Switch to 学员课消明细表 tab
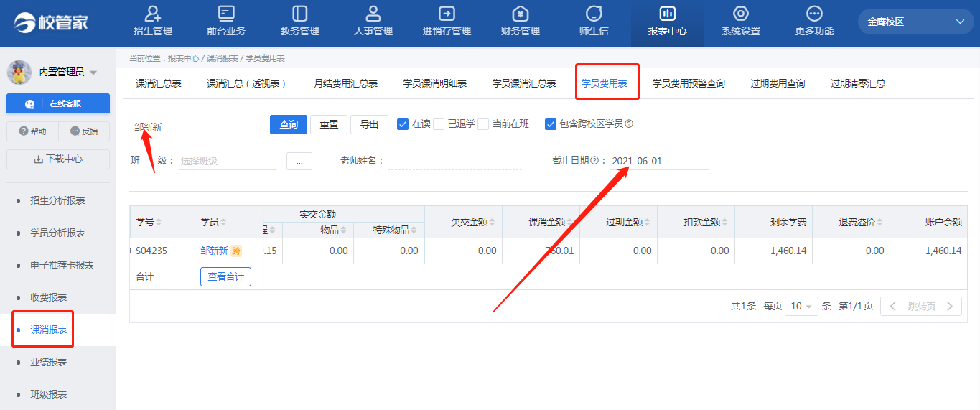The width and height of the screenshot is (980, 410). click(x=435, y=83)
